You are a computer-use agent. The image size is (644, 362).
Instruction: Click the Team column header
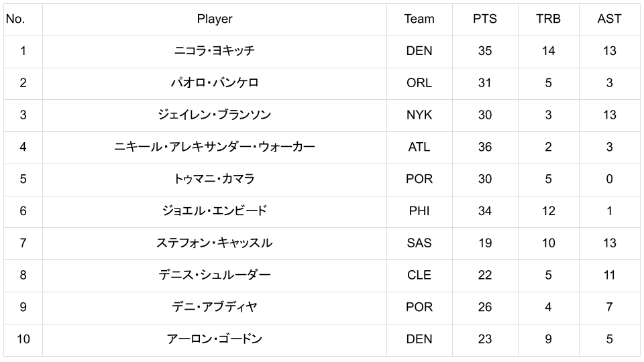click(x=419, y=19)
